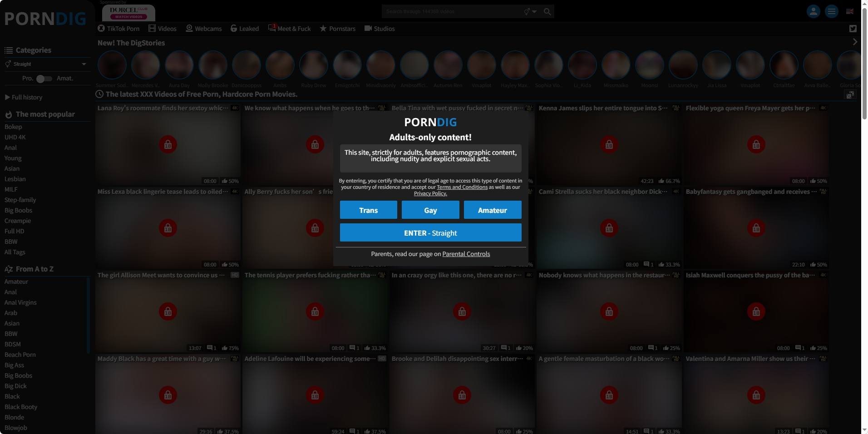Click the lock icon on the Adeline Lafouine video
Screen dimensions: 868x434
[x=315, y=395]
